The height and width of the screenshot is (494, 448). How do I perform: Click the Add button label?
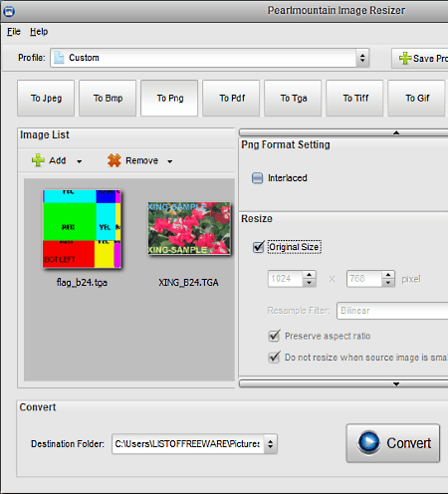[x=58, y=160]
